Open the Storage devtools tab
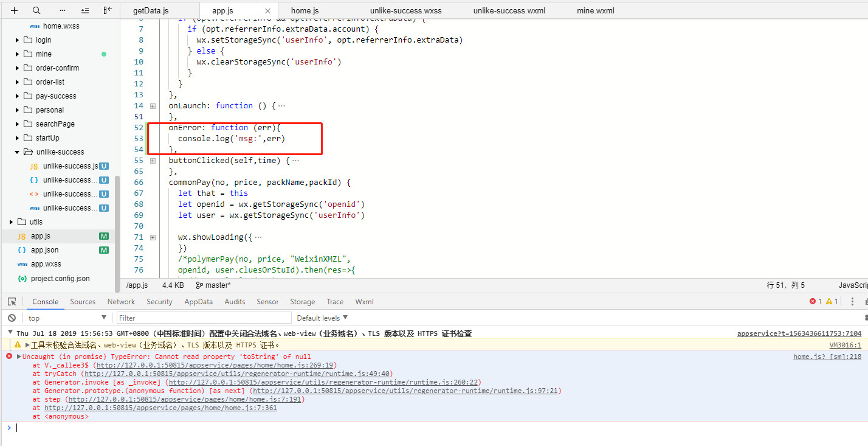The width and height of the screenshot is (868, 446). [302, 301]
